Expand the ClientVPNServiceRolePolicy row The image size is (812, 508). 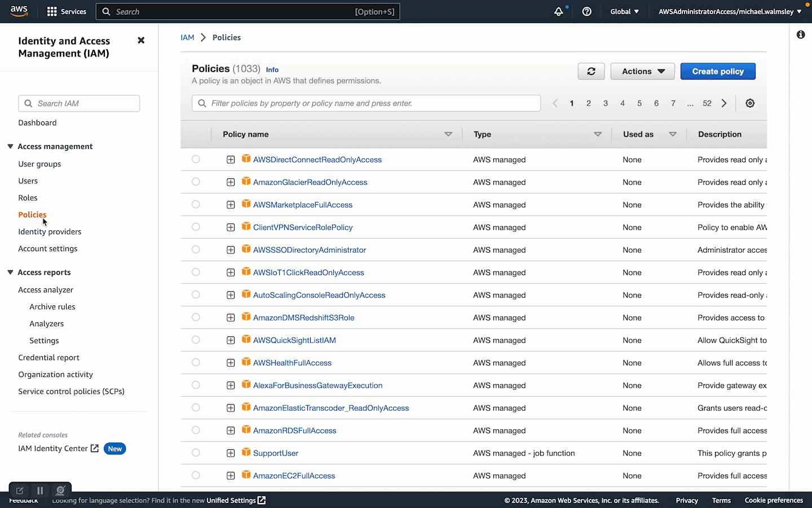coord(231,227)
